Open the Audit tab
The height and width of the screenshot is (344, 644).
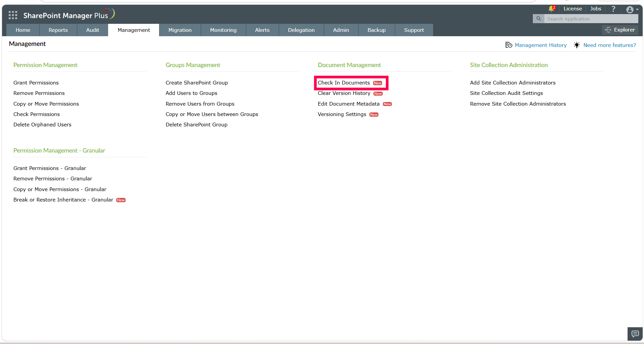click(x=93, y=30)
